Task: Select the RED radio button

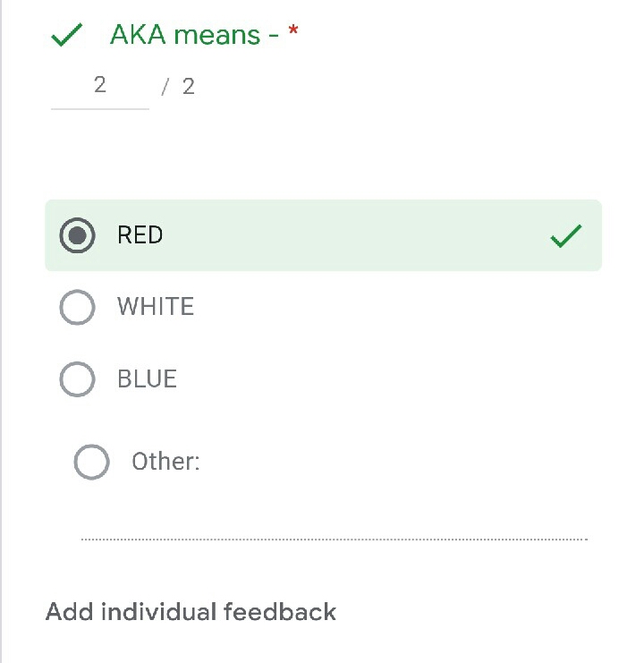Action: (x=78, y=236)
